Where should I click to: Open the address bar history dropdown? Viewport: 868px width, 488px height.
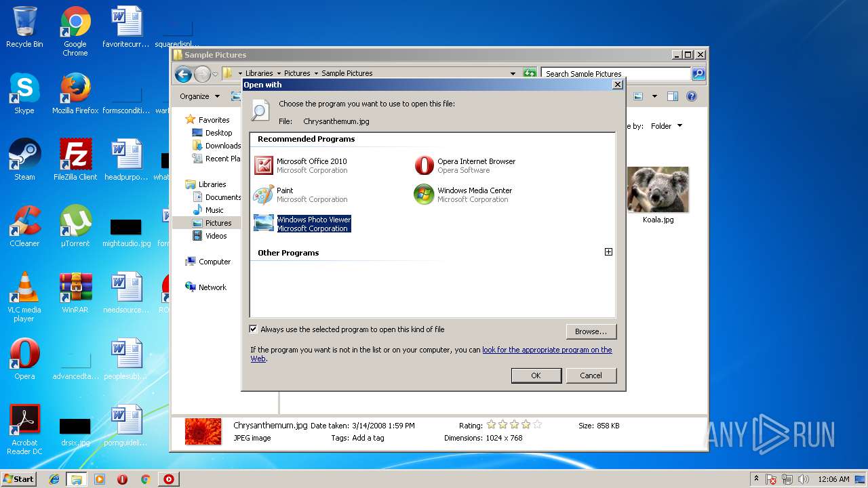pos(513,73)
